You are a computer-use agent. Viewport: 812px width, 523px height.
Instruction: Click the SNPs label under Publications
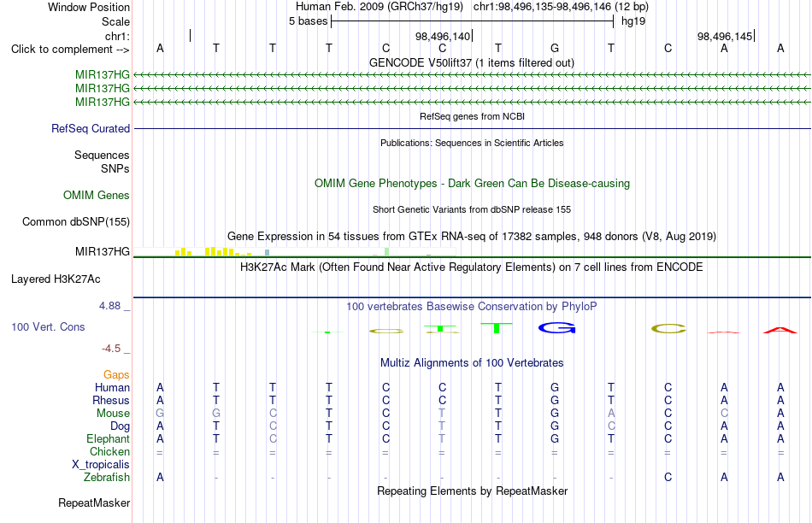tap(115, 169)
